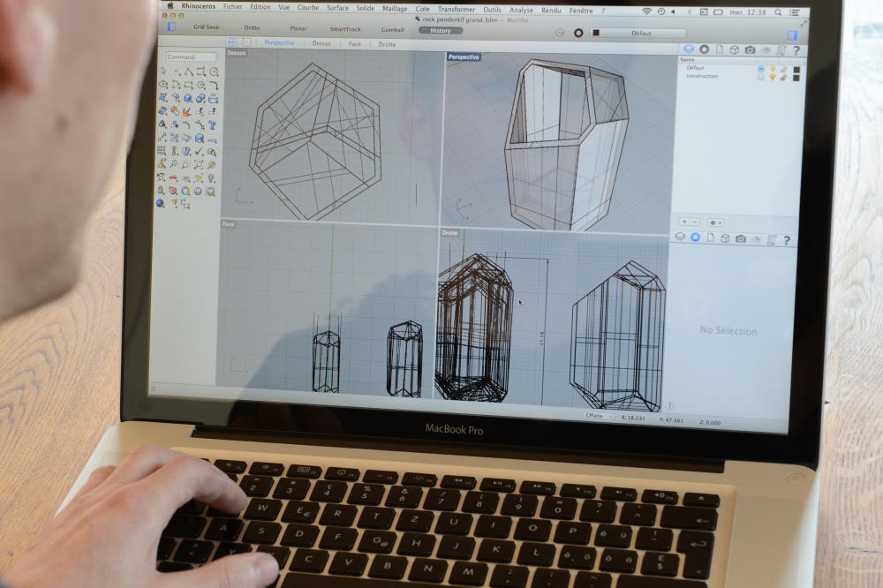Open the CPlane dropdown in the status bar
Screen dimensions: 883x588
[597, 415]
